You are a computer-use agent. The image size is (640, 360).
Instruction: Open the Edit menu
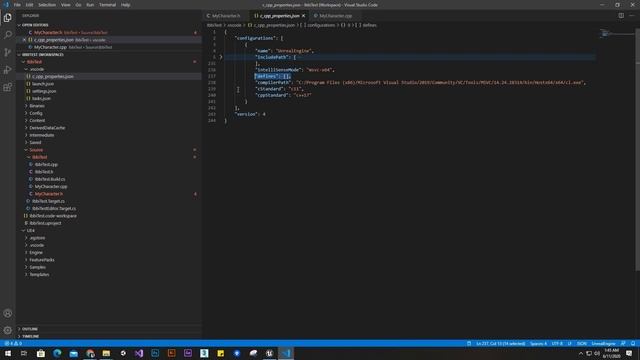[x=29, y=5]
